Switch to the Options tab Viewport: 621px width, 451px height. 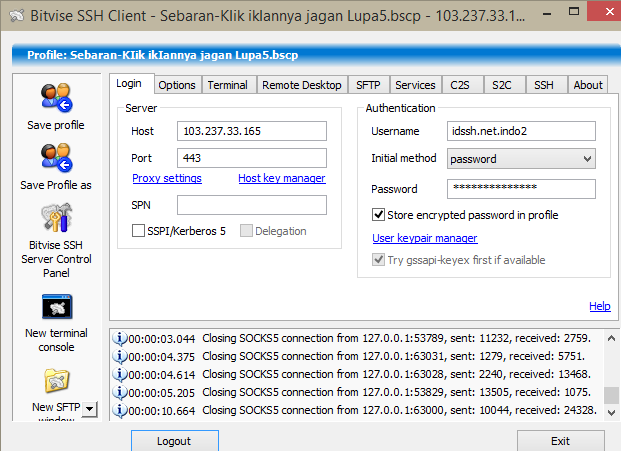click(x=177, y=85)
